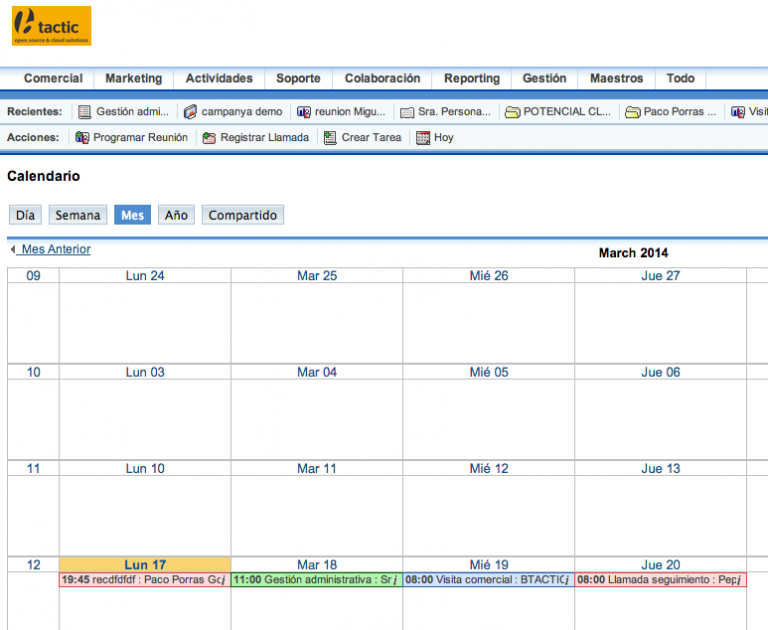This screenshot has height=630, width=768.
Task: Open the Gestión menu
Action: [544, 78]
